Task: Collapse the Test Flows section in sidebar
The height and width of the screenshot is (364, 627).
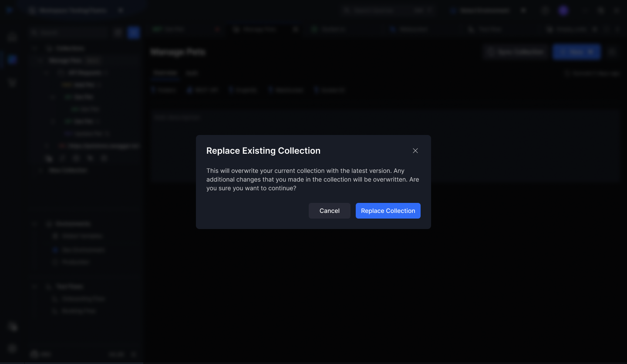Action: pyautogui.click(x=35, y=286)
